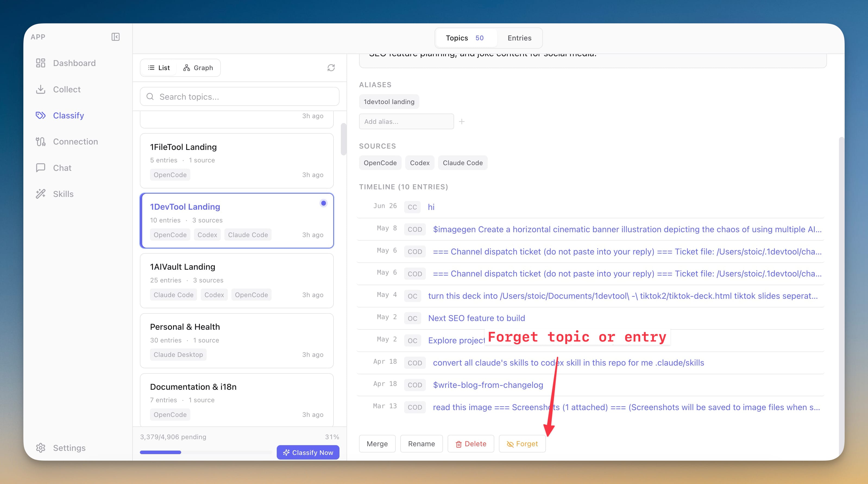The width and height of the screenshot is (868, 484).
Task: Select the 1AIVault Landing topic
Action: pos(237,281)
